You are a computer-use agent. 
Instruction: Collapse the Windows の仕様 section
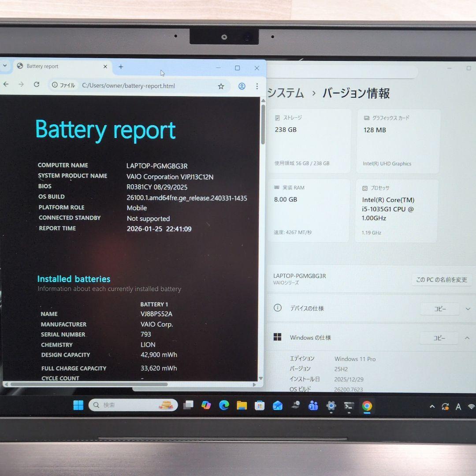click(468, 338)
